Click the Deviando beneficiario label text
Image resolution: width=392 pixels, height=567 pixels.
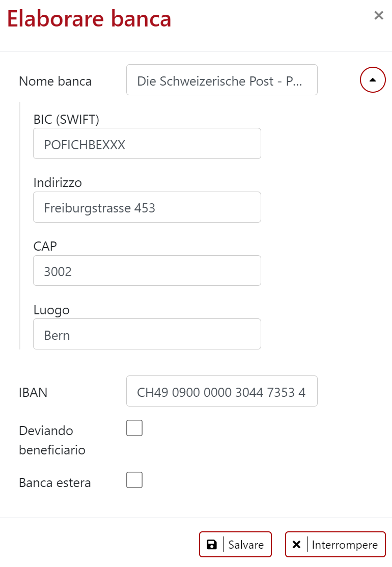click(x=52, y=440)
